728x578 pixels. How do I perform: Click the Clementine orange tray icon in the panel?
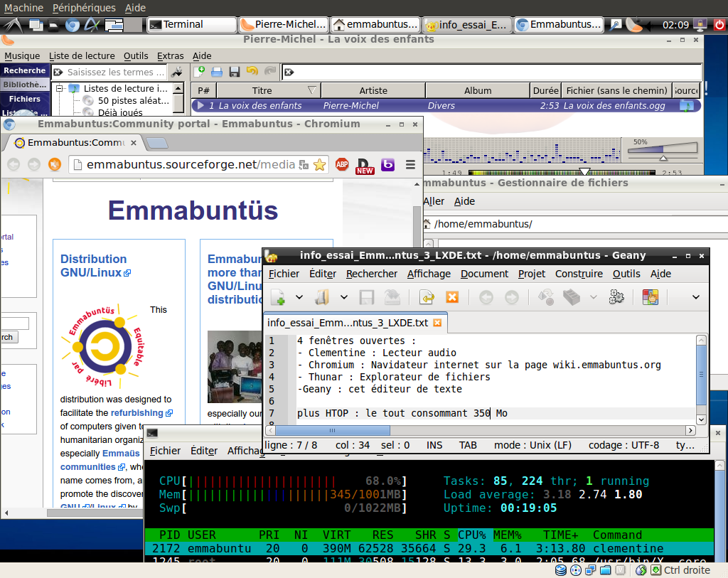[x=634, y=24]
